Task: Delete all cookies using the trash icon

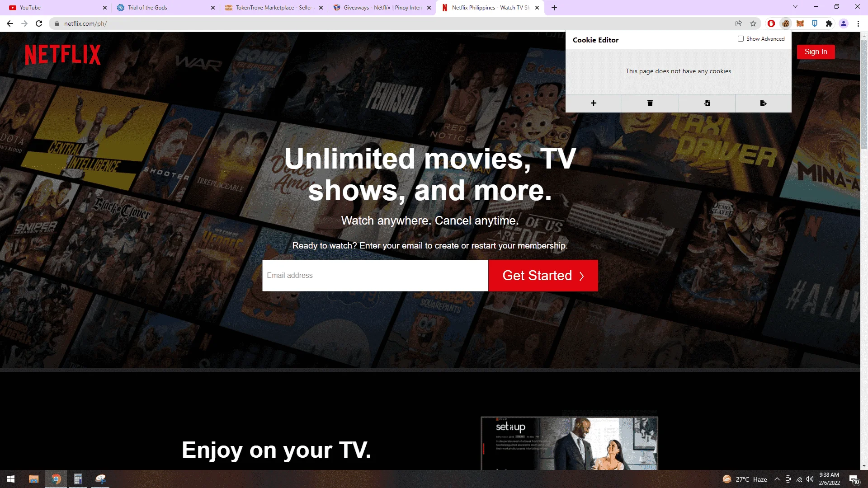Action: pos(650,103)
